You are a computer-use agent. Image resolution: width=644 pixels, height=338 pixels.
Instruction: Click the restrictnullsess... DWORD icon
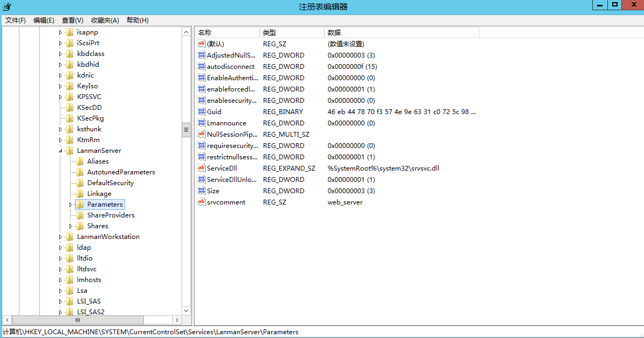[x=201, y=157]
